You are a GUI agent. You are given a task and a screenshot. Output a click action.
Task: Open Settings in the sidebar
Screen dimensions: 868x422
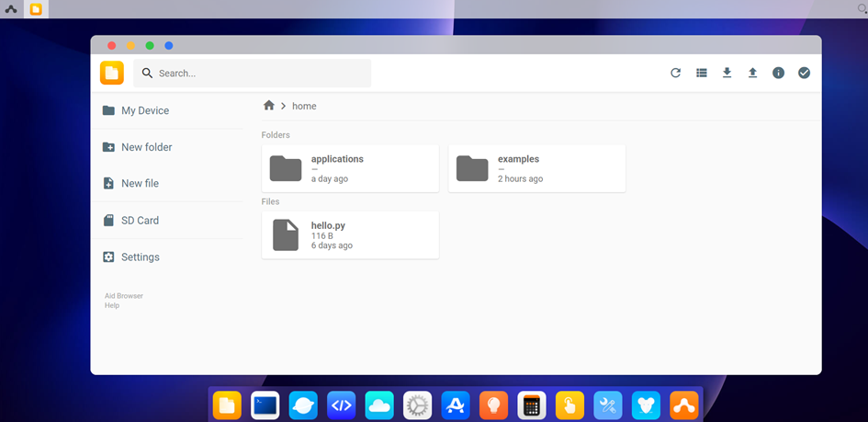coord(166,257)
